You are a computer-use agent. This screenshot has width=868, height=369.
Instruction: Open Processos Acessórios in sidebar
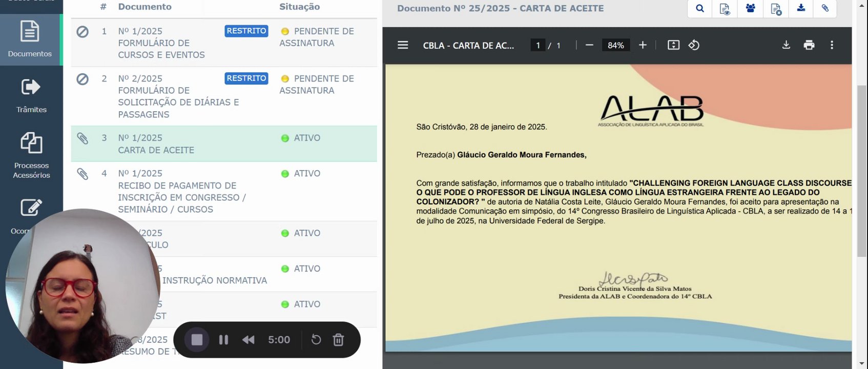pos(31,155)
